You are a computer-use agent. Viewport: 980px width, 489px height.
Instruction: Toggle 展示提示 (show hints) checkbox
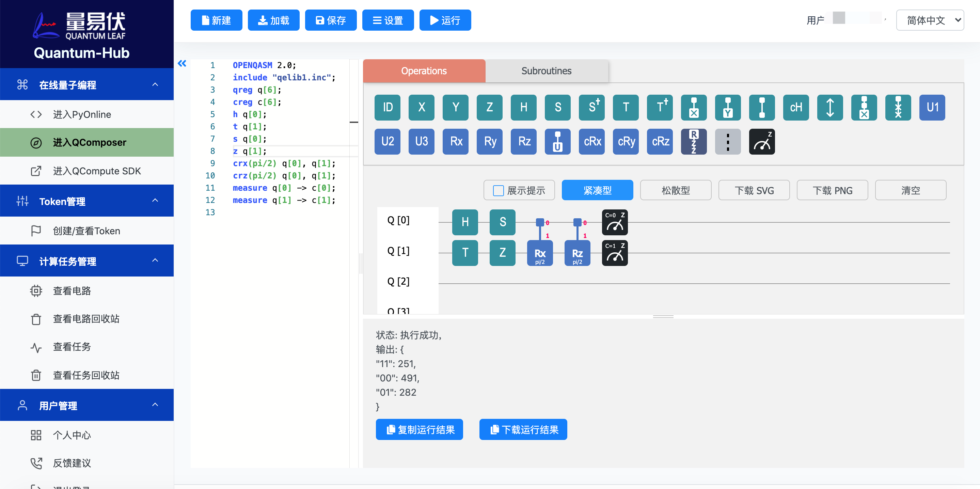[x=497, y=191]
